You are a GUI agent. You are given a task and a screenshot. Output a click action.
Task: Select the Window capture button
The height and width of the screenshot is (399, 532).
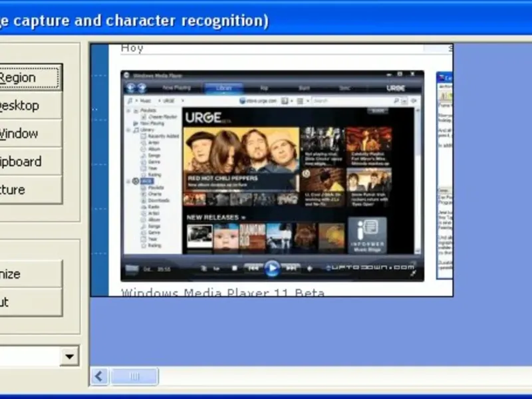click(x=31, y=134)
